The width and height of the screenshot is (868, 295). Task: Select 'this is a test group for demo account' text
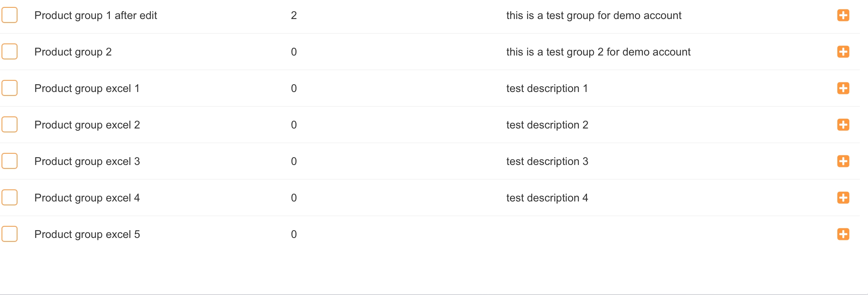pos(594,16)
